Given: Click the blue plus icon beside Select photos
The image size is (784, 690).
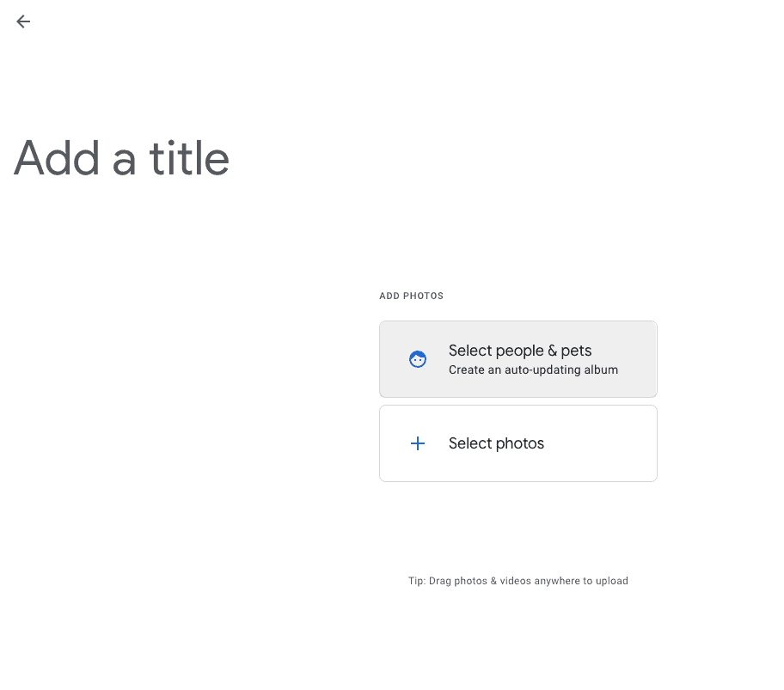Looking at the screenshot, I should pos(418,443).
